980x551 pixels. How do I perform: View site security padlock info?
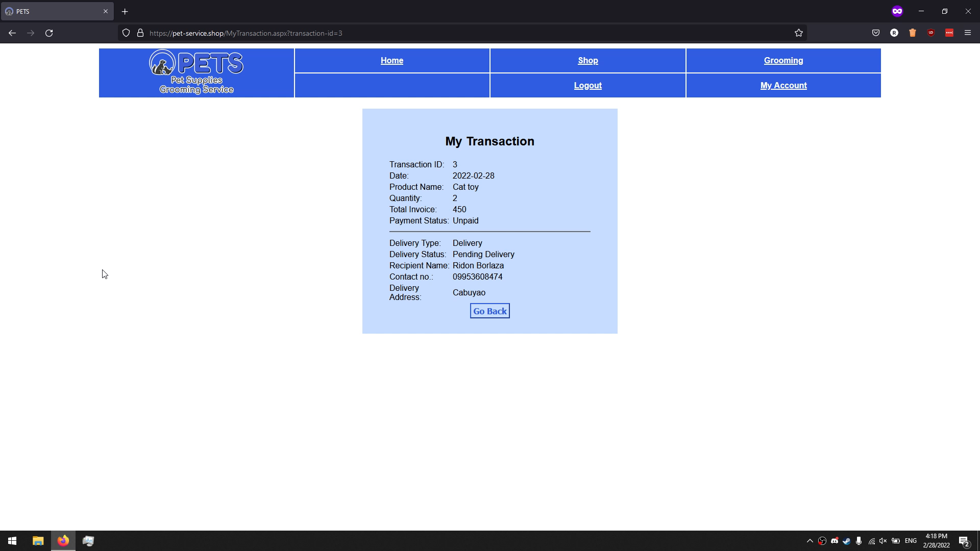[140, 33]
